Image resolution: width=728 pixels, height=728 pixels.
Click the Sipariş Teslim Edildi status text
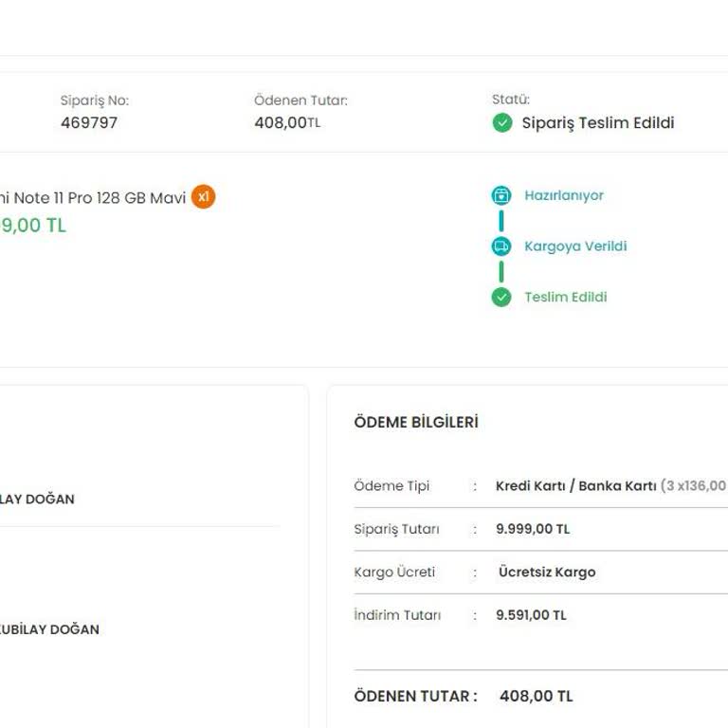tap(598, 123)
